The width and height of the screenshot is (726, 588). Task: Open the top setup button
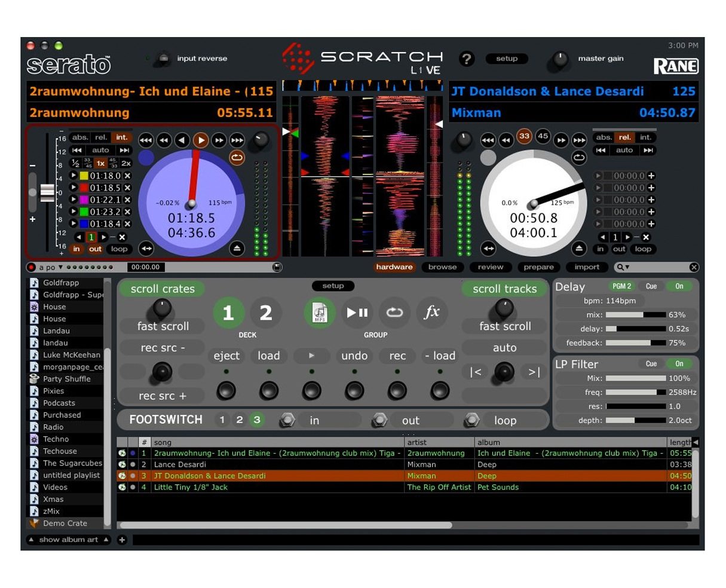tap(507, 59)
